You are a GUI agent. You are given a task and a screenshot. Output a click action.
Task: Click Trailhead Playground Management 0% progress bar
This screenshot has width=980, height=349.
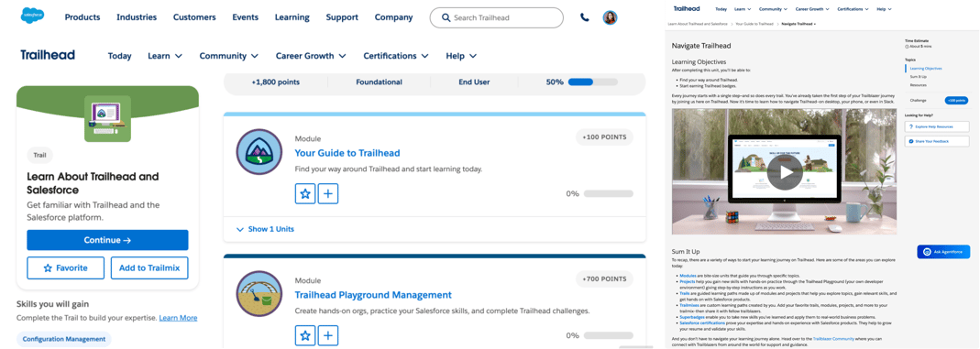coord(608,335)
